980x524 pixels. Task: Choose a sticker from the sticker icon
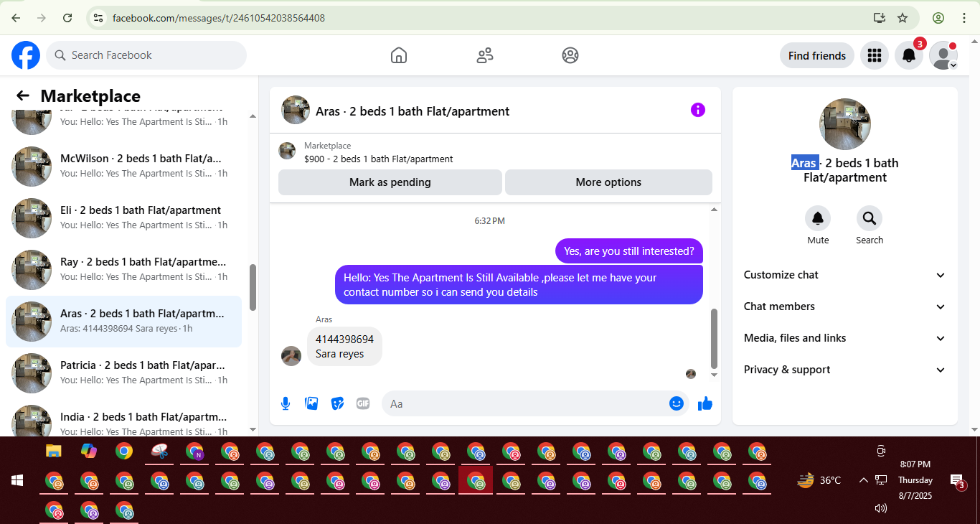pos(337,403)
